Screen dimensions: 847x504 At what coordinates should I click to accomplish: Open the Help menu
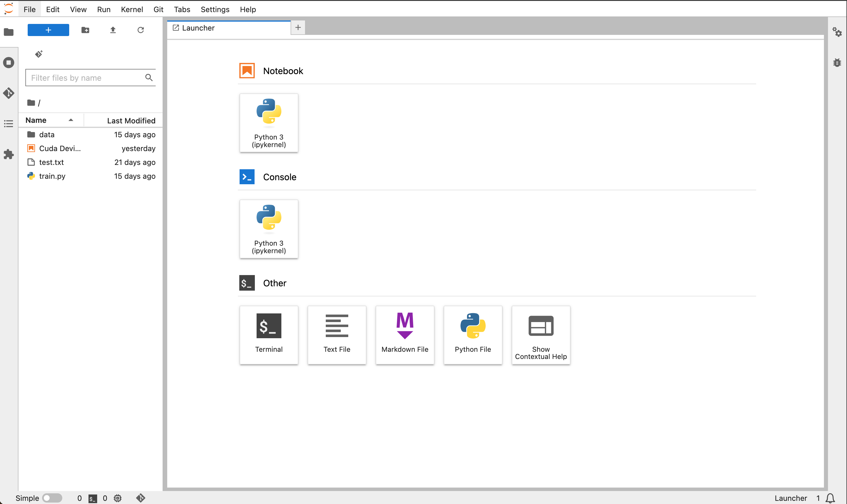click(248, 10)
